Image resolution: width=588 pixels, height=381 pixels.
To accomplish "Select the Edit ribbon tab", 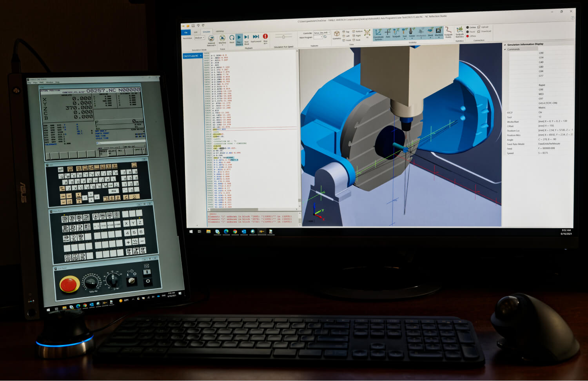I will (195, 32).
